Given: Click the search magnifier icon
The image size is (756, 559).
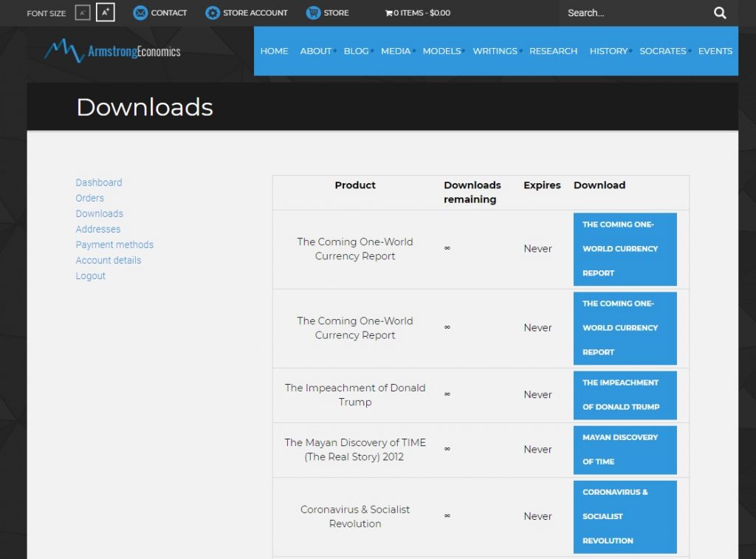Looking at the screenshot, I should point(720,13).
